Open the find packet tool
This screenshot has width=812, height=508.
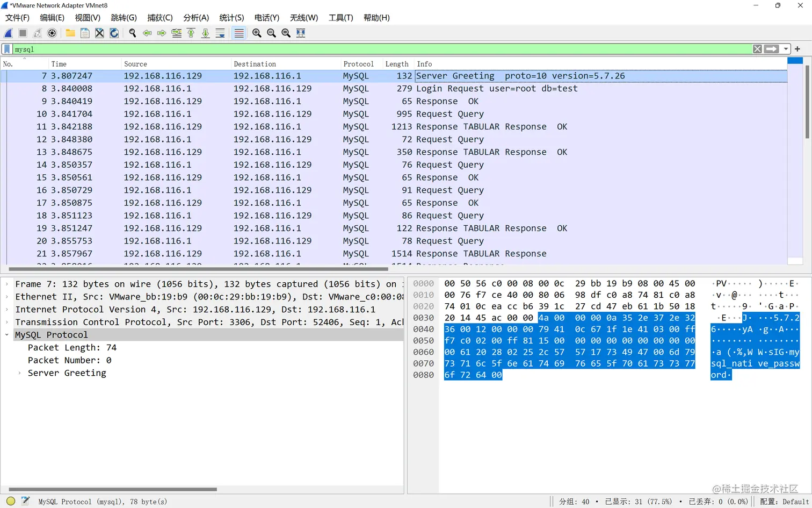132,33
